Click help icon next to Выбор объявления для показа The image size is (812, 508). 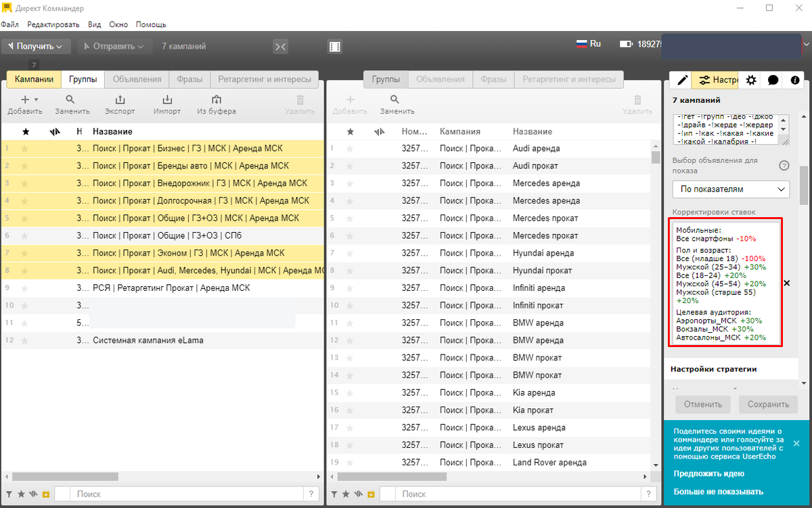[784, 166]
